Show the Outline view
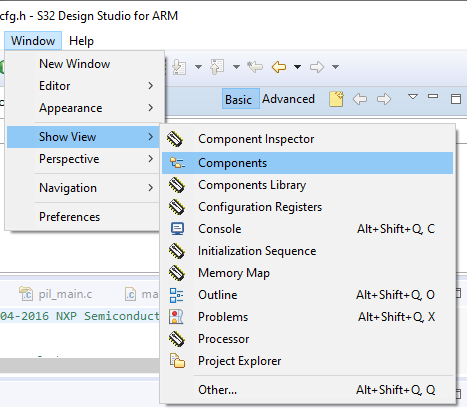 pyautogui.click(x=307, y=295)
